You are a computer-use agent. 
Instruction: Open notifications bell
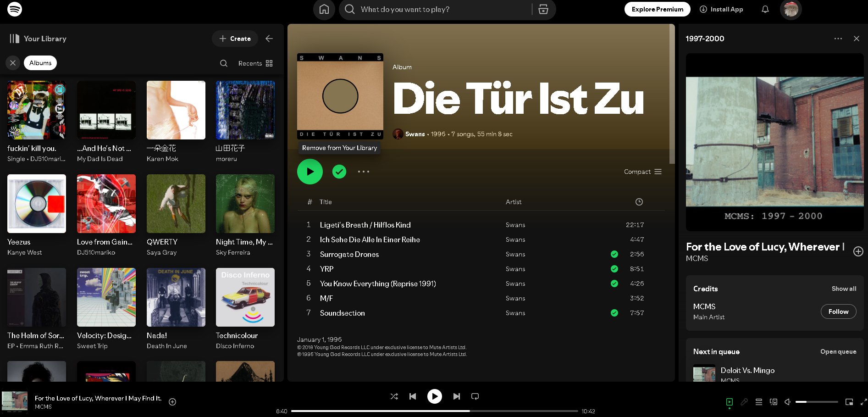tap(765, 9)
